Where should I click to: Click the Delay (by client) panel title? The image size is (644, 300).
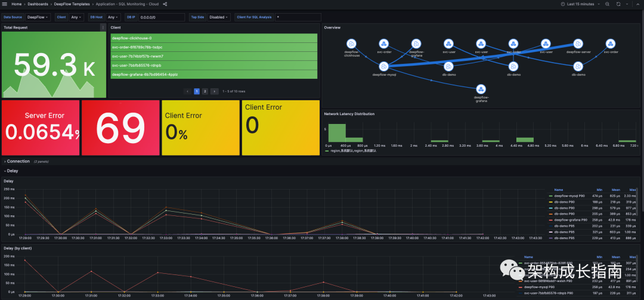(x=18, y=248)
